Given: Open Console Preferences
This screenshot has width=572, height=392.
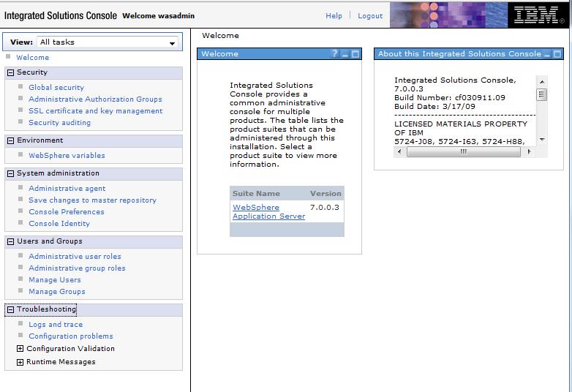Looking at the screenshot, I should coord(67,212).
